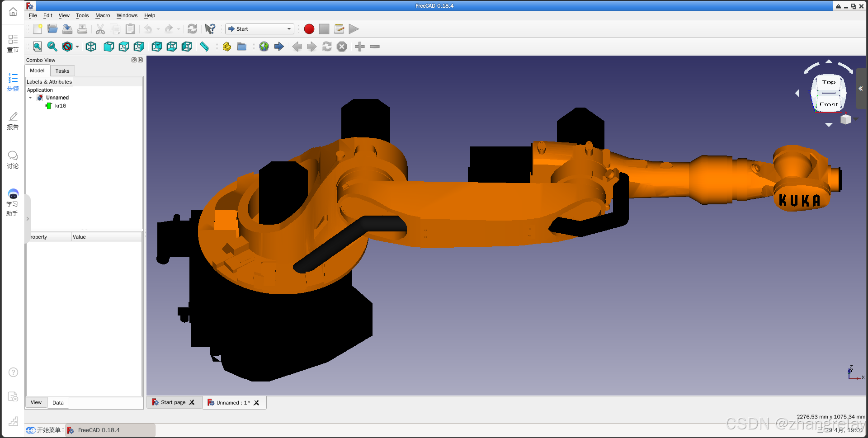Open the Windows menu

click(127, 15)
